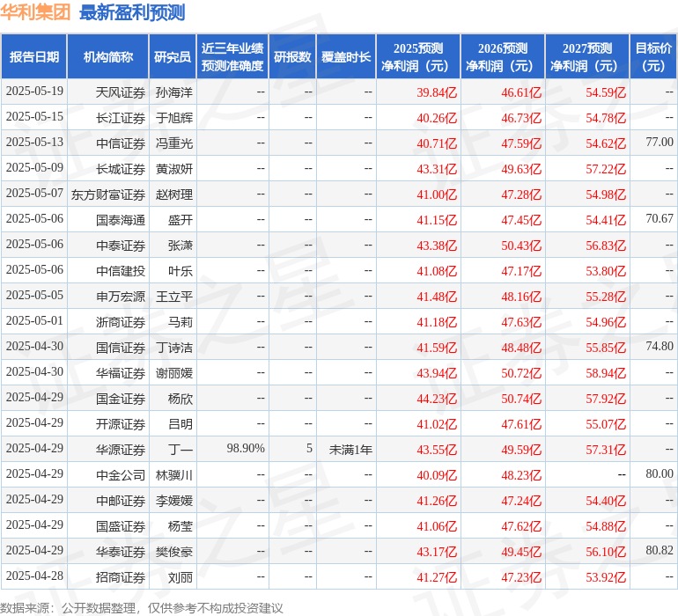
Task: Select the 近三年业绩预测准确度 column header
Action: 232,56
